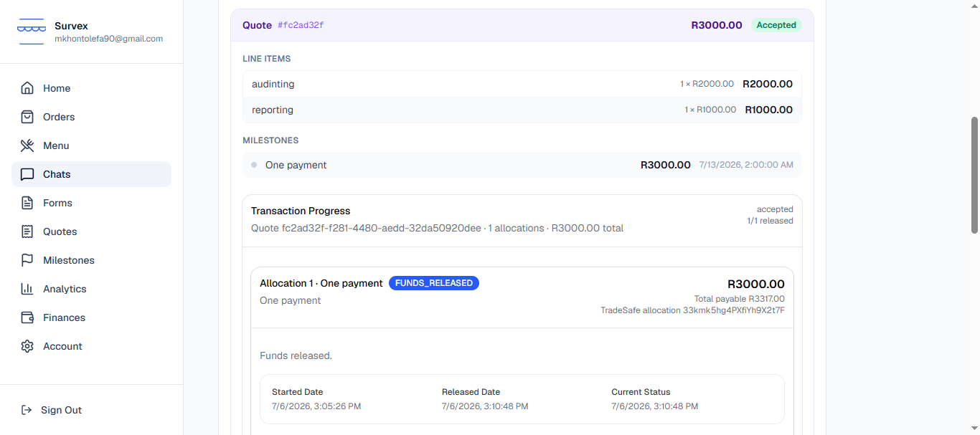
Task: Click the Survex business name
Action: tap(71, 26)
